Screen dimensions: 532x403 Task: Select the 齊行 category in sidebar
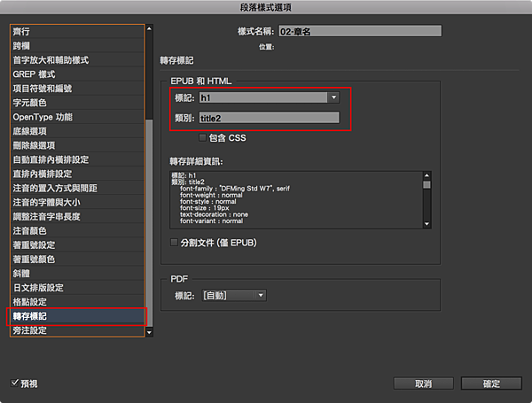77,32
